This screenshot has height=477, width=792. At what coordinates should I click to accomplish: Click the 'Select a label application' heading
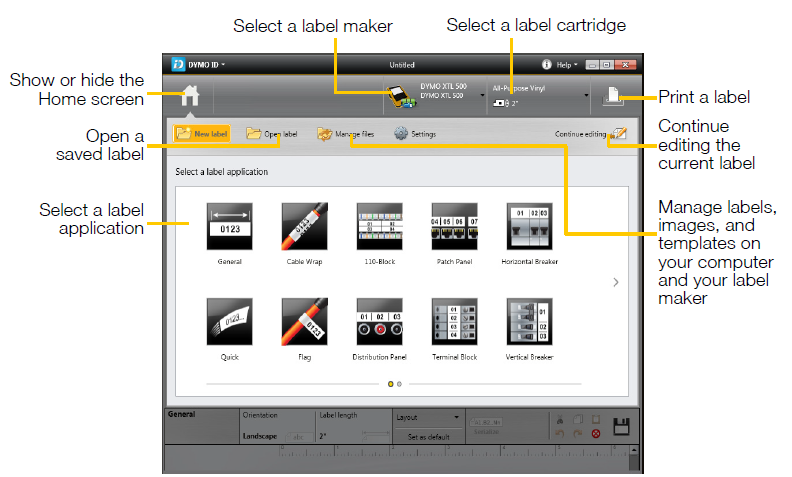click(222, 172)
